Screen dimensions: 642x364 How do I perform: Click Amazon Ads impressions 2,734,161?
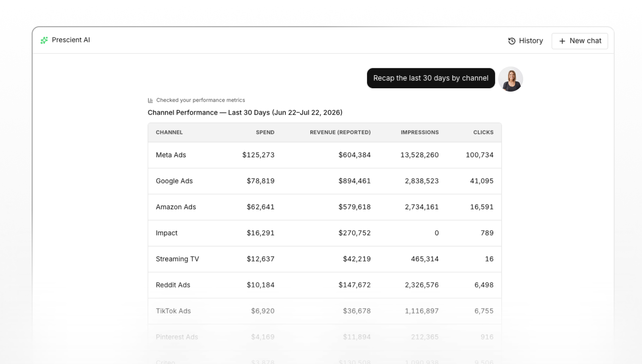point(422,207)
